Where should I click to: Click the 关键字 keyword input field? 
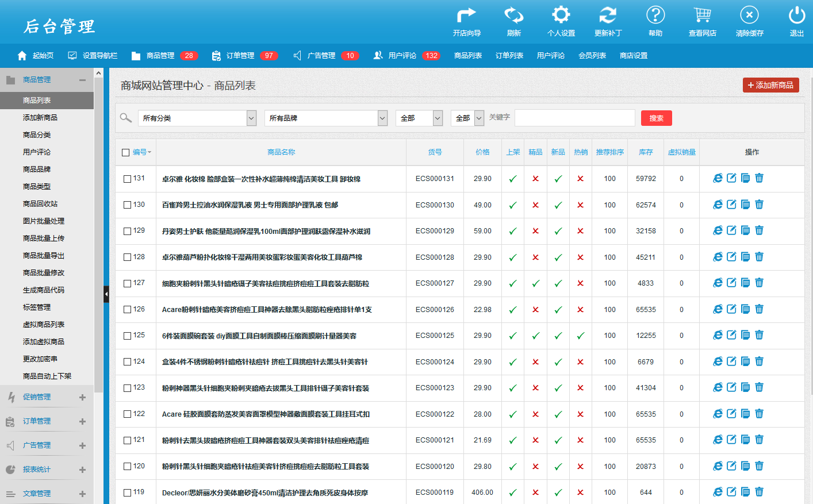(574, 118)
